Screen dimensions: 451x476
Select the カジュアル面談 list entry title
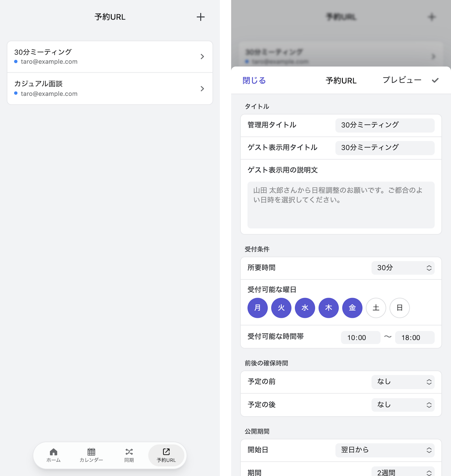pyautogui.click(x=38, y=84)
